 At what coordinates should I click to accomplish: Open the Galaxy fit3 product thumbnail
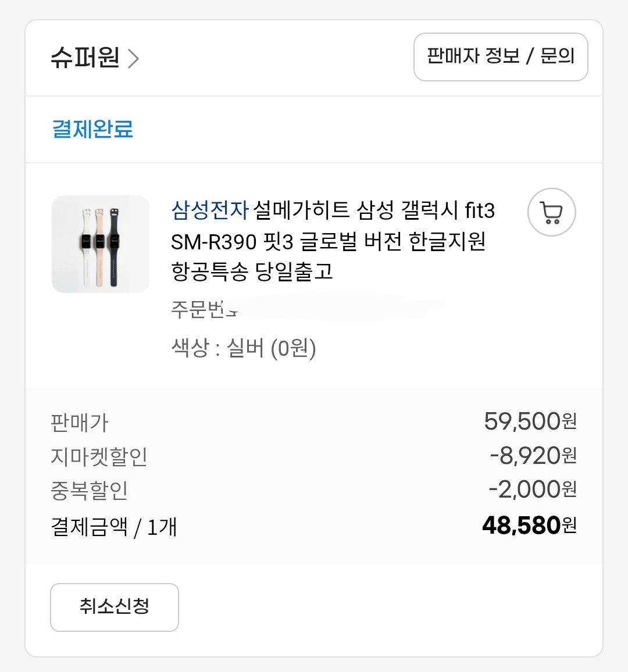tap(100, 244)
